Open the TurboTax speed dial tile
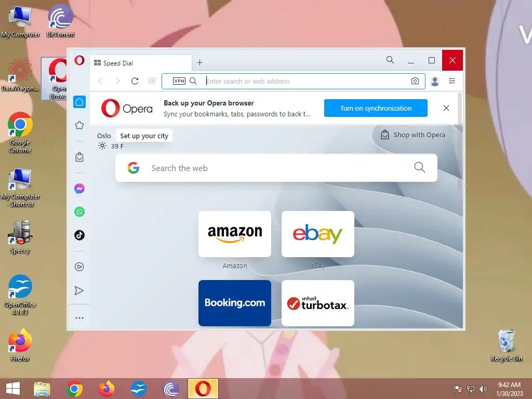This screenshot has height=399, width=532. pyautogui.click(x=318, y=303)
